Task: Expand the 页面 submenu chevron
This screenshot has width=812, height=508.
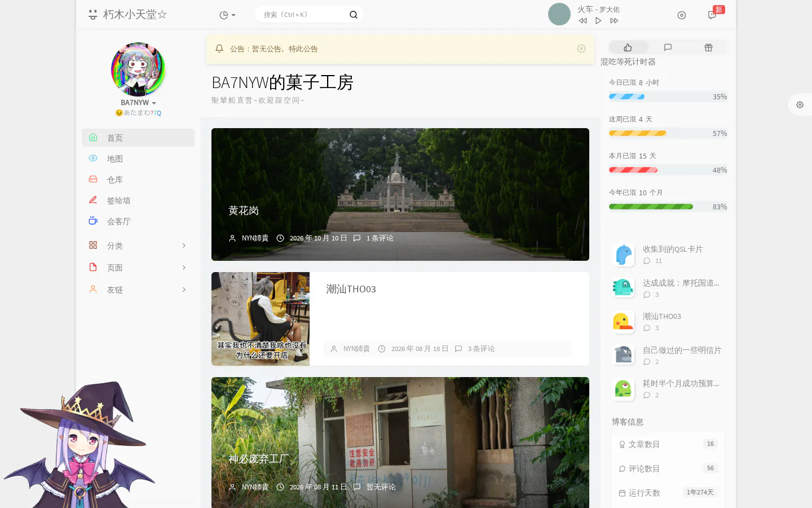Action: pyautogui.click(x=184, y=268)
